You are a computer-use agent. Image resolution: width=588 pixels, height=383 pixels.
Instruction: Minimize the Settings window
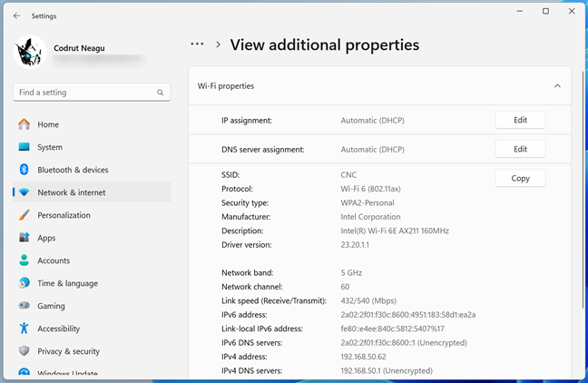(519, 11)
